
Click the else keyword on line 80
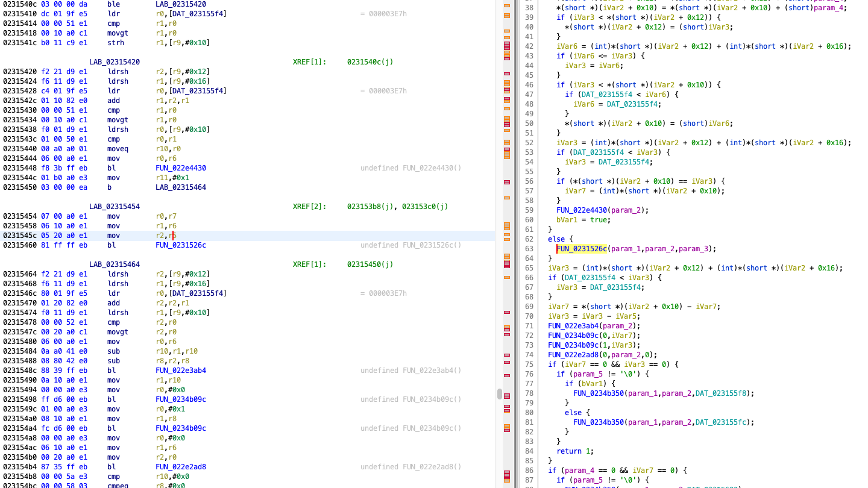[573, 413]
